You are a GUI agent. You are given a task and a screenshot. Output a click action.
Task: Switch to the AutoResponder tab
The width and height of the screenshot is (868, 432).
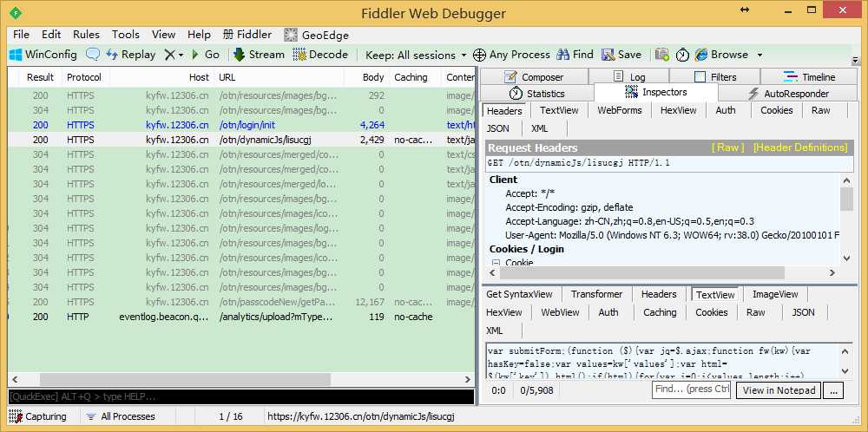pyautogui.click(x=788, y=94)
